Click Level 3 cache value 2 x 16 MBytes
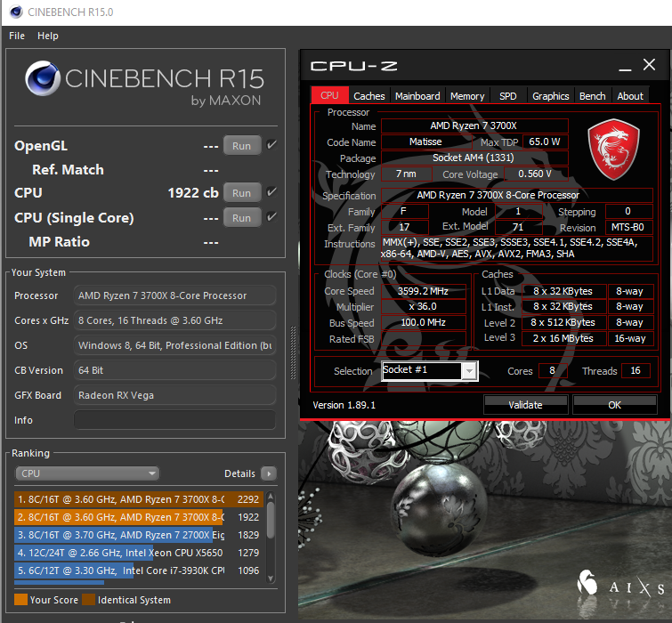Image resolution: width=672 pixels, height=623 pixels. coord(563,338)
